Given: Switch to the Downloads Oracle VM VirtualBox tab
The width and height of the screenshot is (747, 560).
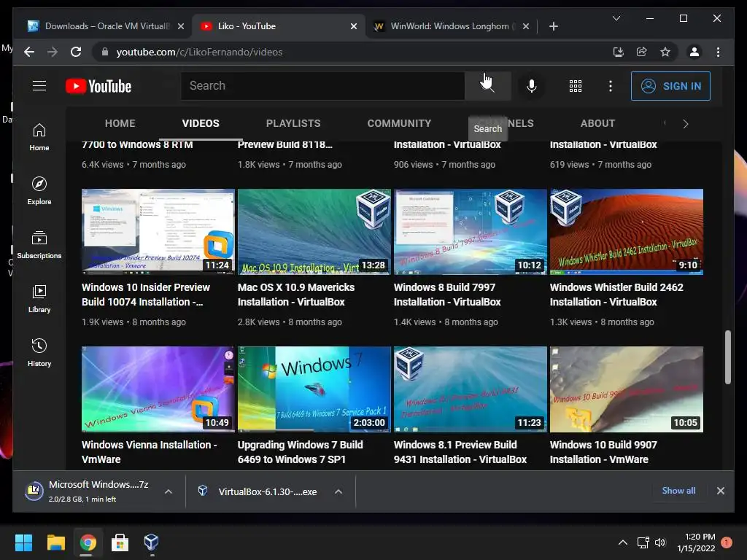Looking at the screenshot, I should pos(106,26).
